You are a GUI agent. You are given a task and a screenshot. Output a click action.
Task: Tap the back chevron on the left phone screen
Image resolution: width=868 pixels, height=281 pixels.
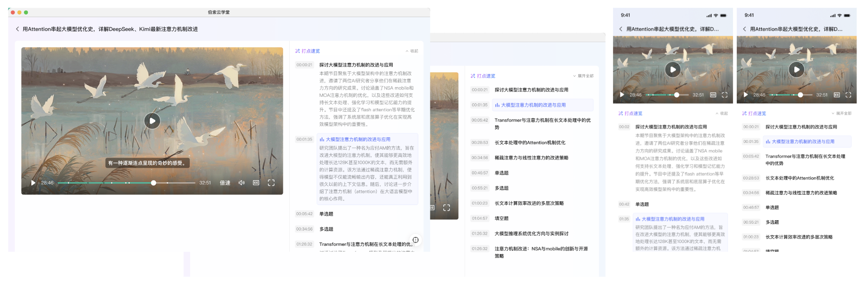tap(621, 29)
